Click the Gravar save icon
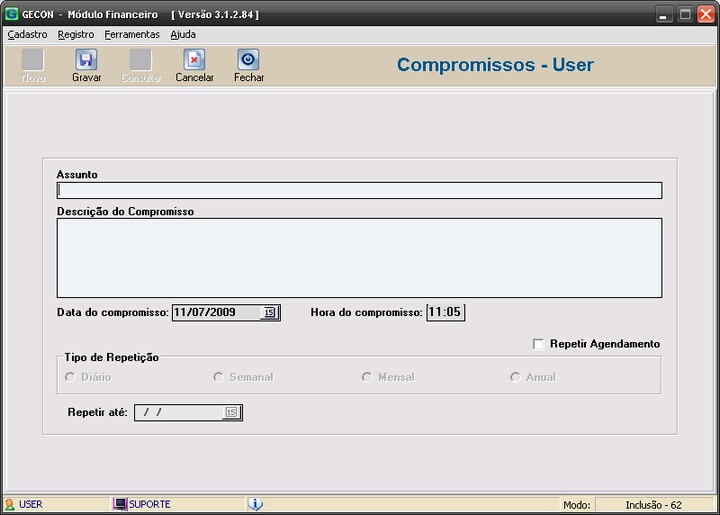This screenshot has width=720, height=515. point(86,60)
